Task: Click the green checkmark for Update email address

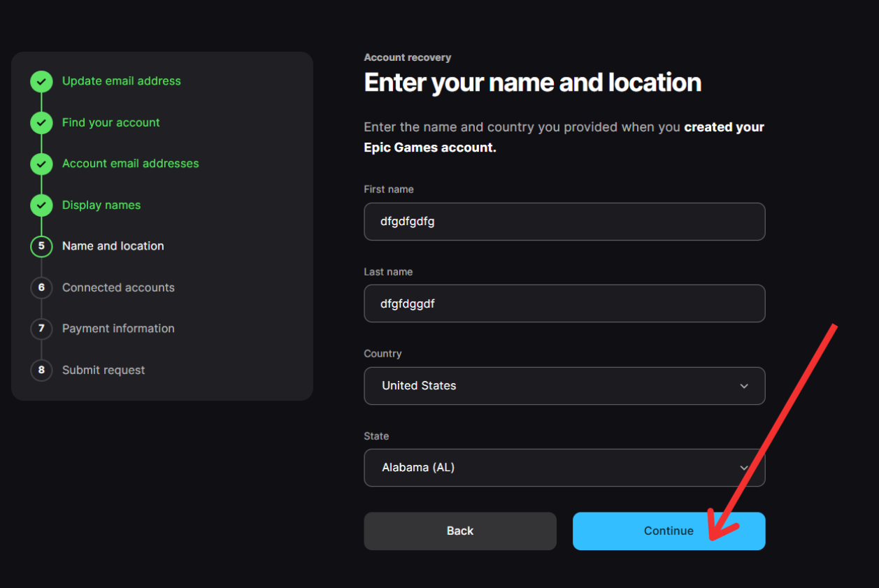Action: click(x=41, y=82)
